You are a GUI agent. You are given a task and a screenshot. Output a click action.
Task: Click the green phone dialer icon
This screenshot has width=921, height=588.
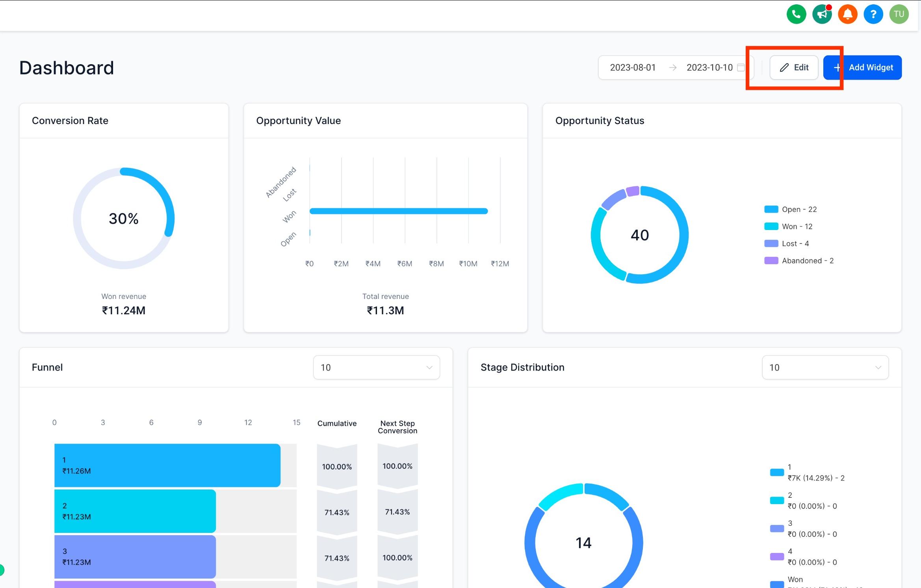point(796,14)
